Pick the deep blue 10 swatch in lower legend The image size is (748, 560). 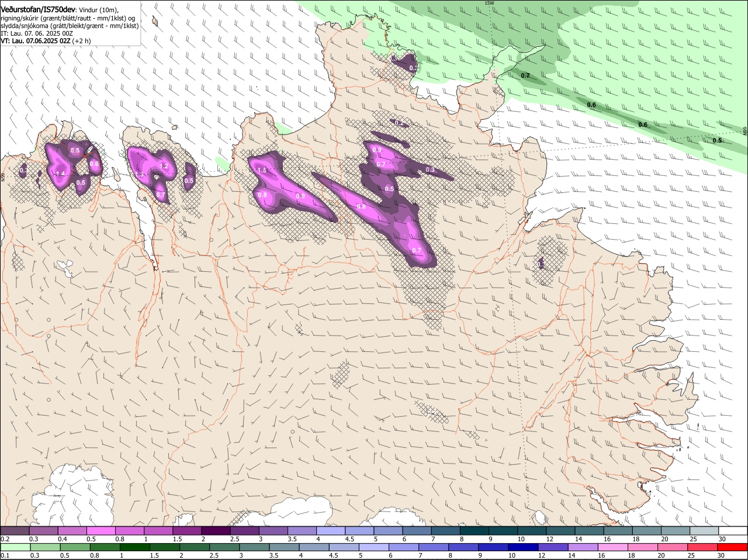click(x=522, y=547)
